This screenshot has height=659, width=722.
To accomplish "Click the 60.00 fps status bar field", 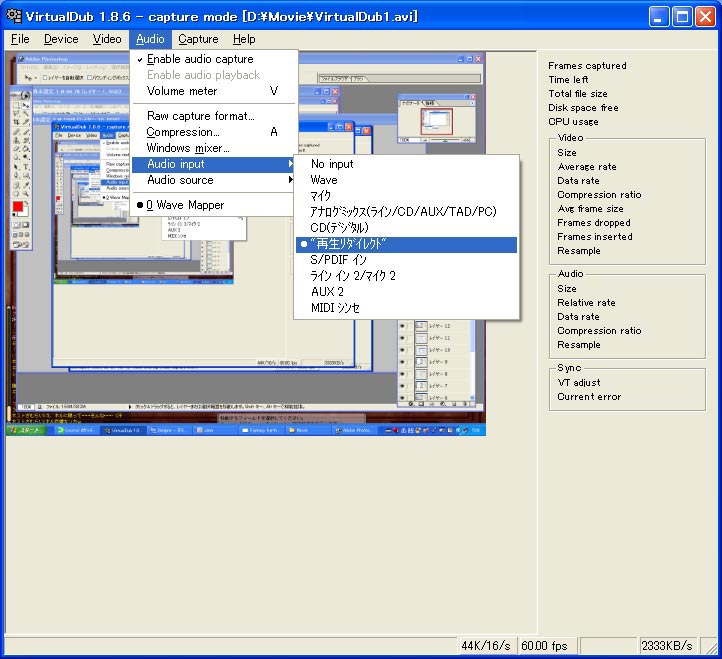I will coord(543,645).
